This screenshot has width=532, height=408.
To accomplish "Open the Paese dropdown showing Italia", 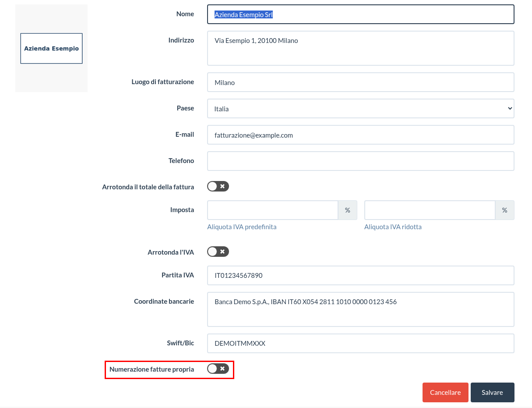I will tap(361, 109).
